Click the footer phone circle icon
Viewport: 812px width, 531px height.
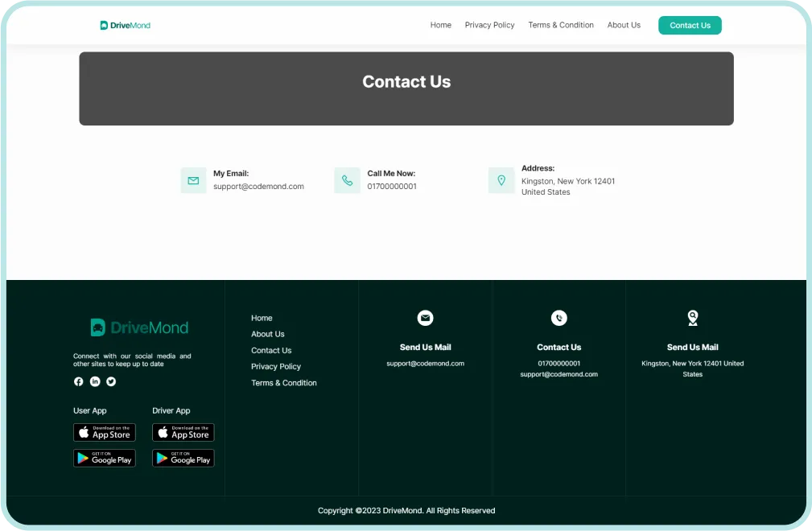(559, 318)
